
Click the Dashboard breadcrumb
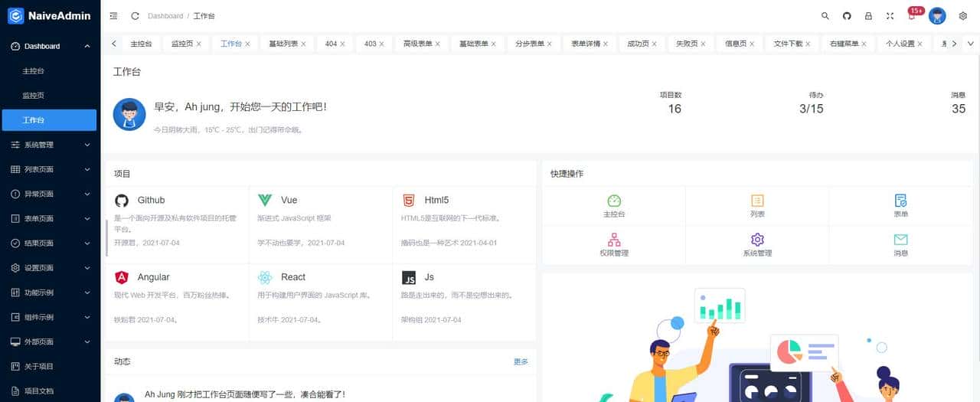pyautogui.click(x=165, y=15)
